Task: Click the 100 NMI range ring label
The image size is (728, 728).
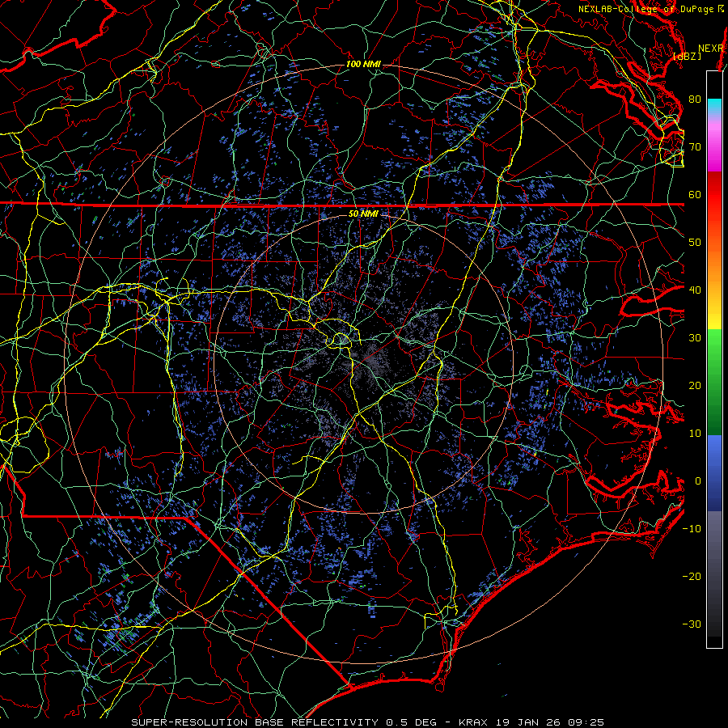Action: pyautogui.click(x=363, y=64)
